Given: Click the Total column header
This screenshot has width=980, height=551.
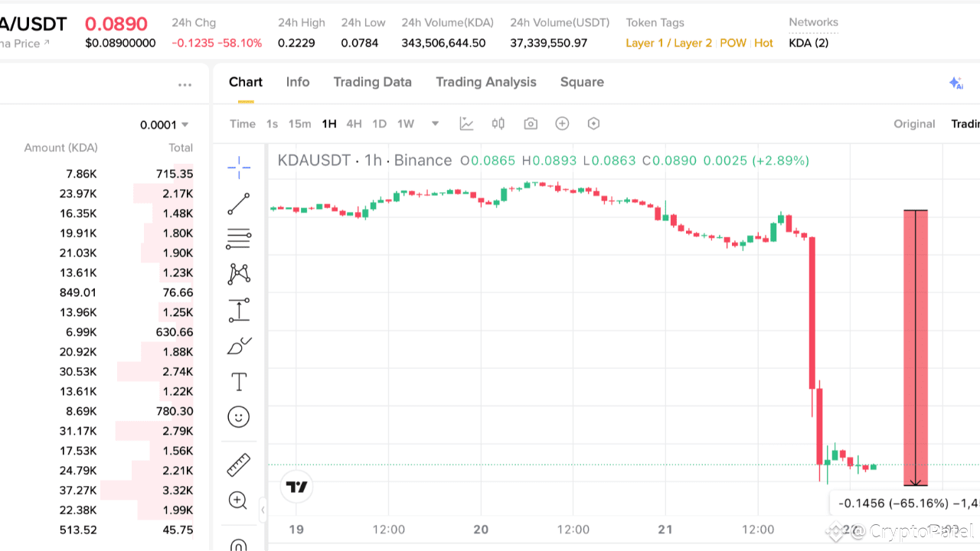Looking at the screenshot, I should (x=181, y=148).
